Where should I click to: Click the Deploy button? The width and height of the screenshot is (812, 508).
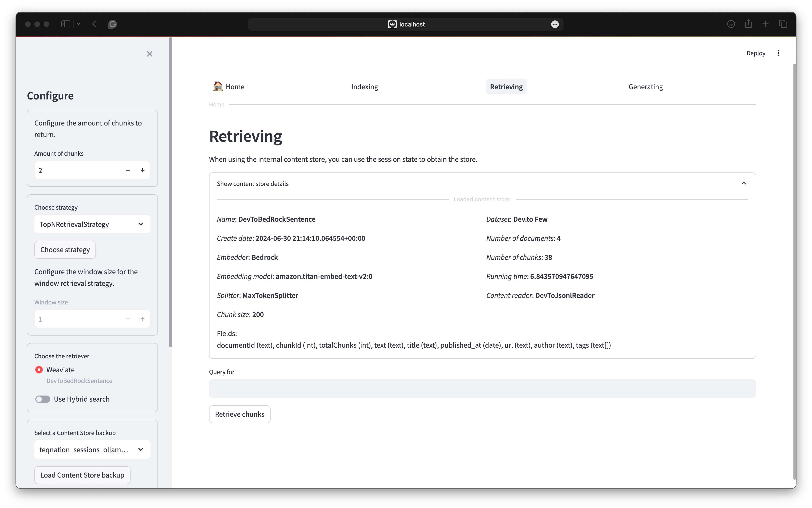coord(756,53)
